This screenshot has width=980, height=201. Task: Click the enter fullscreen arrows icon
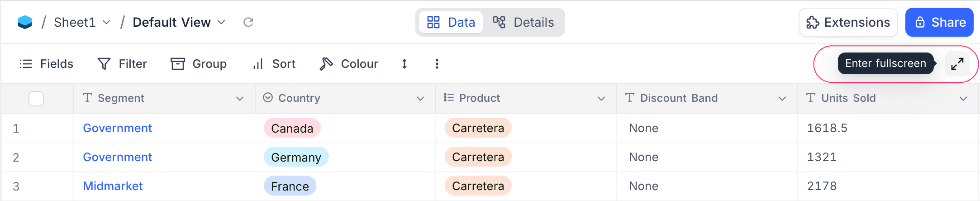click(957, 64)
